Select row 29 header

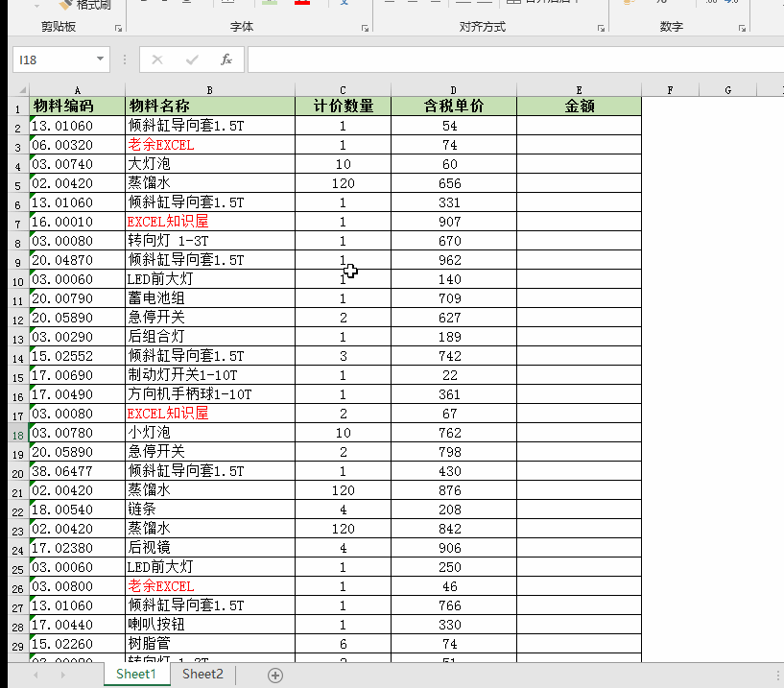(18, 646)
